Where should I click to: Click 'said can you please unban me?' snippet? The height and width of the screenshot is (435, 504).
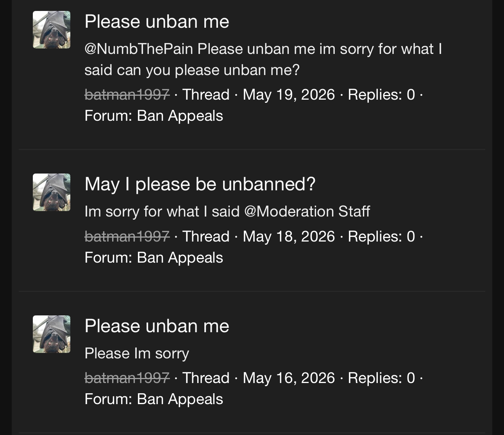[x=192, y=70]
